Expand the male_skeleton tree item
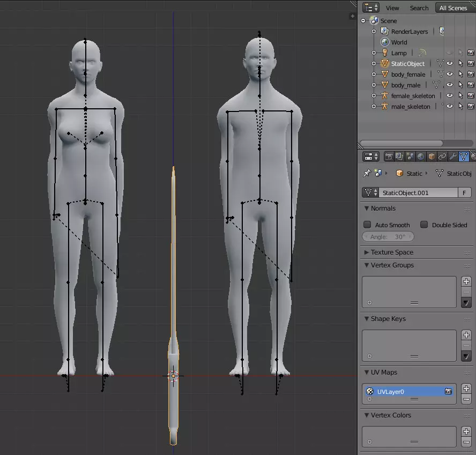This screenshot has width=476, height=455. [x=374, y=107]
